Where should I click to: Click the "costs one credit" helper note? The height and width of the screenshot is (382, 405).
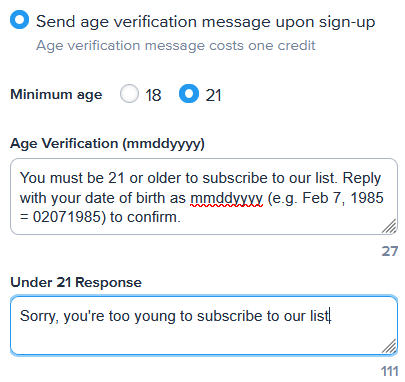[262, 46]
